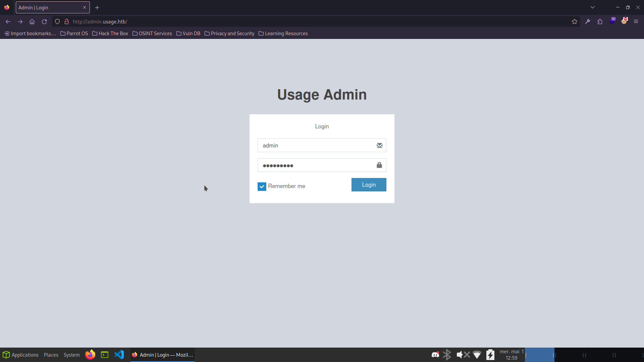Open saved passwords with the key icon
The height and width of the screenshot is (362, 644).
pyautogui.click(x=587, y=21)
